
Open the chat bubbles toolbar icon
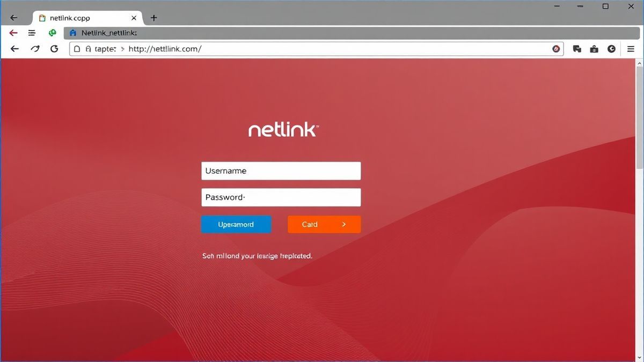(x=577, y=49)
